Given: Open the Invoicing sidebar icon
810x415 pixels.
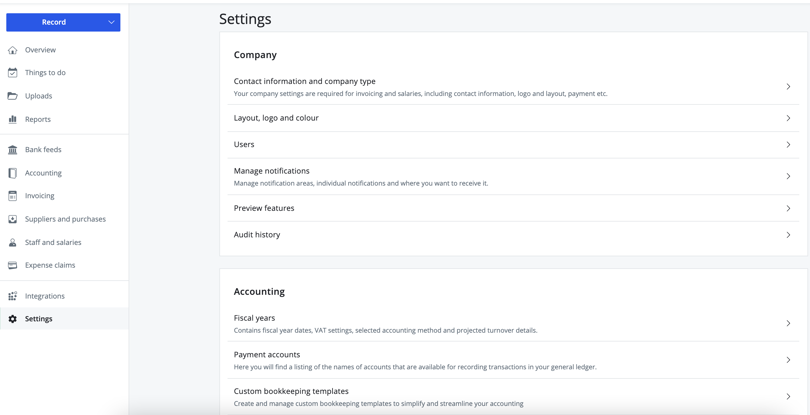Looking at the screenshot, I should tap(13, 196).
